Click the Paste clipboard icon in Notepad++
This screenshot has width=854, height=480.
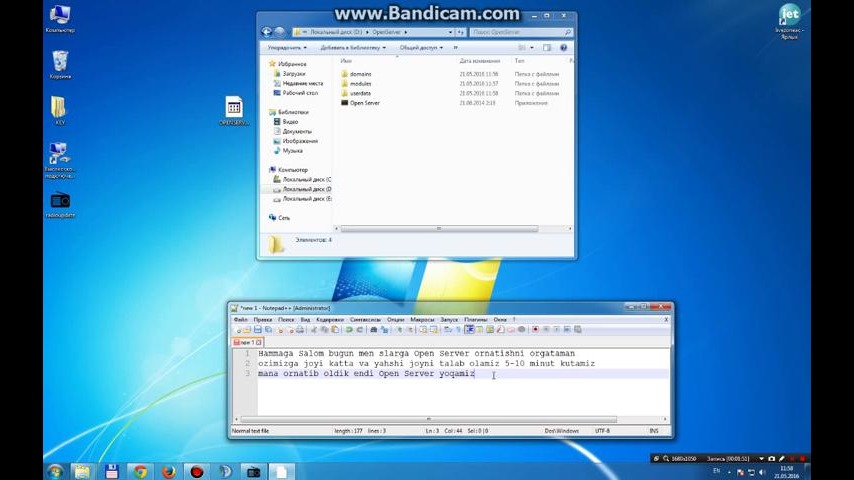point(336,330)
